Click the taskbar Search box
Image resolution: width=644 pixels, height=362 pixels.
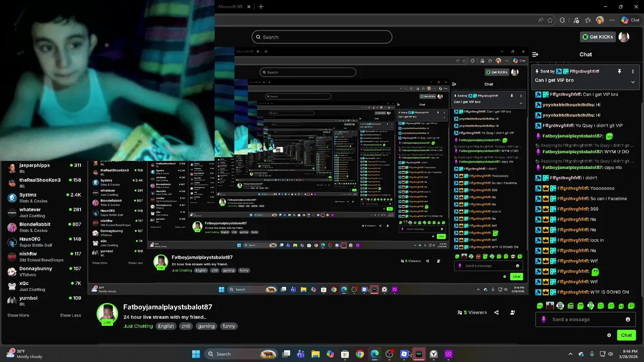pyautogui.click(x=242, y=354)
